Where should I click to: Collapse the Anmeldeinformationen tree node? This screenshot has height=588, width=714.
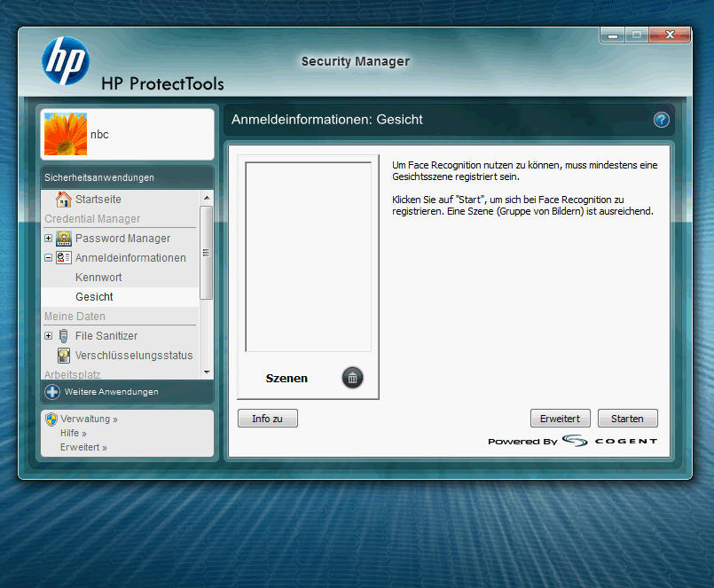click(x=48, y=258)
